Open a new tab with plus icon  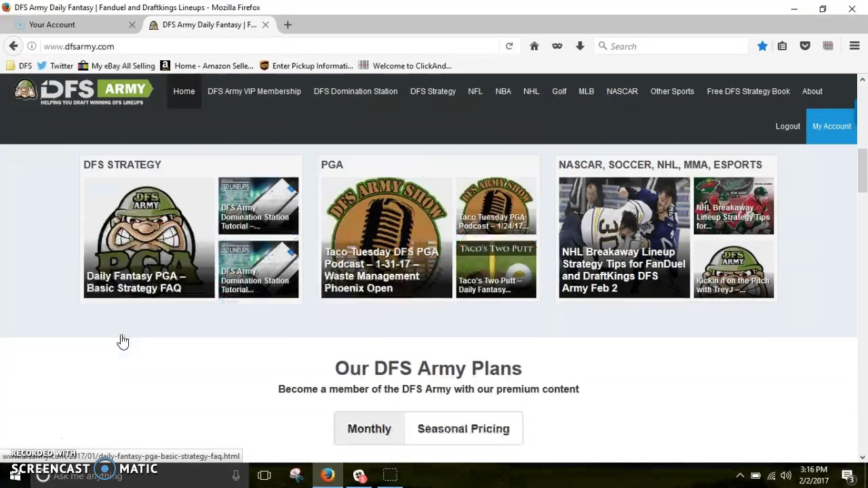288,24
